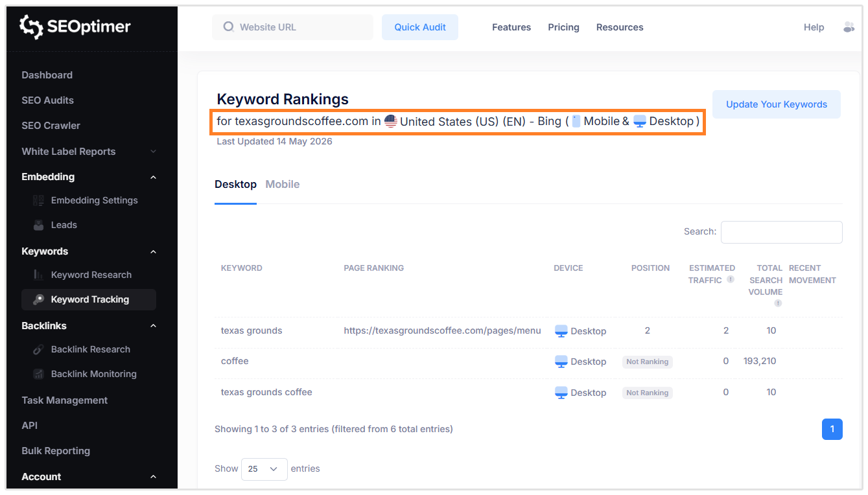
Task: Click the Keyword Research bar-chart icon
Action: pyautogui.click(x=39, y=275)
